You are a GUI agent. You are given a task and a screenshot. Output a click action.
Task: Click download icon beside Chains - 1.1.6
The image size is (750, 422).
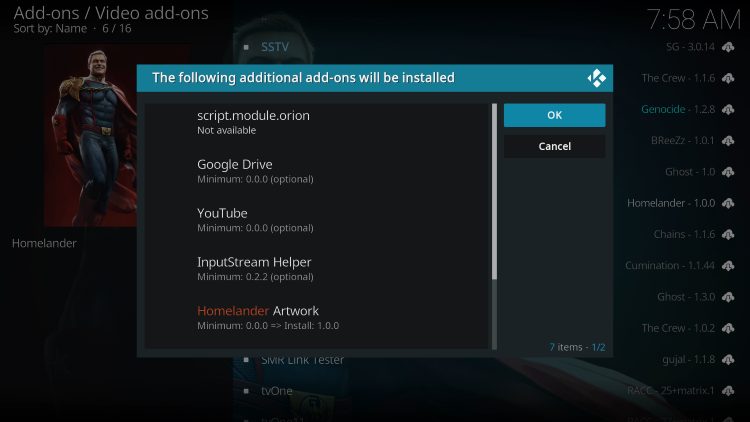tap(728, 234)
